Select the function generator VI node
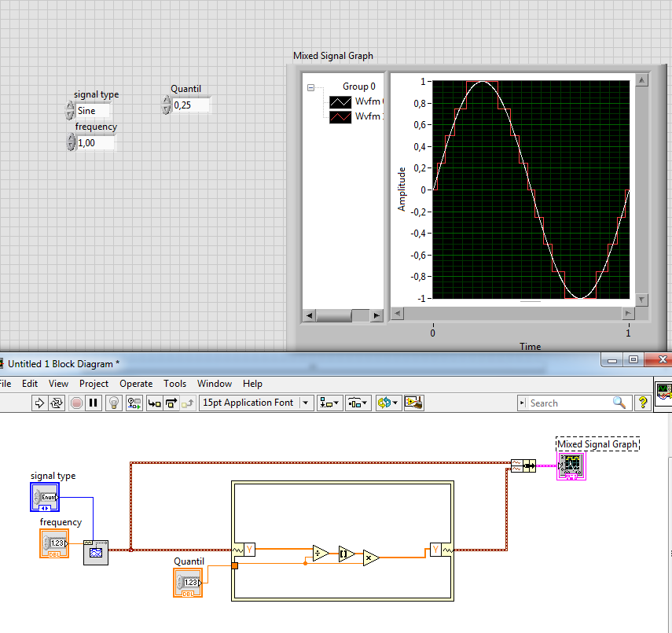The width and height of the screenshot is (672, 633). pyautogui.click(x=96, y=553)
